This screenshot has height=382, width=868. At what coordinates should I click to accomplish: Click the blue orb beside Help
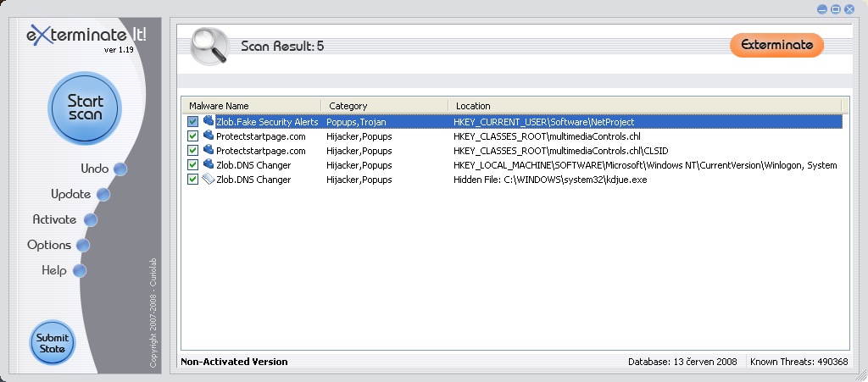click(x=80, y=271)
